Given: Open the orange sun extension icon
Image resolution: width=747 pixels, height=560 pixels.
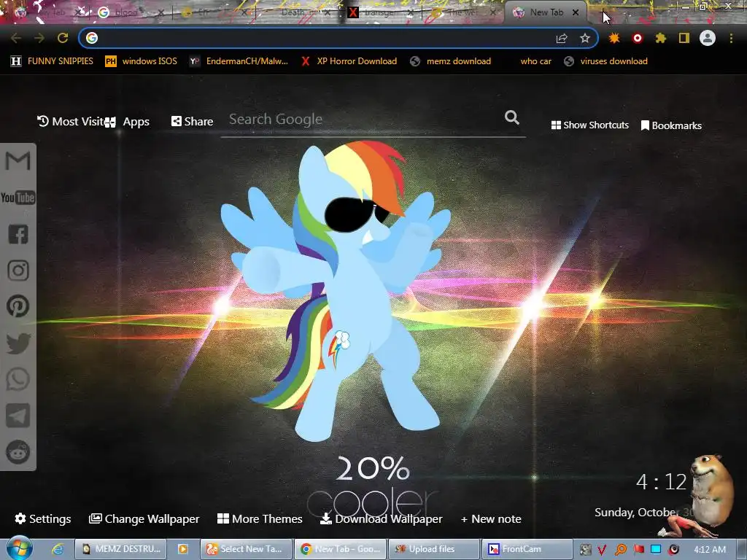Looking at the screenshot, I should click(614, 38).
